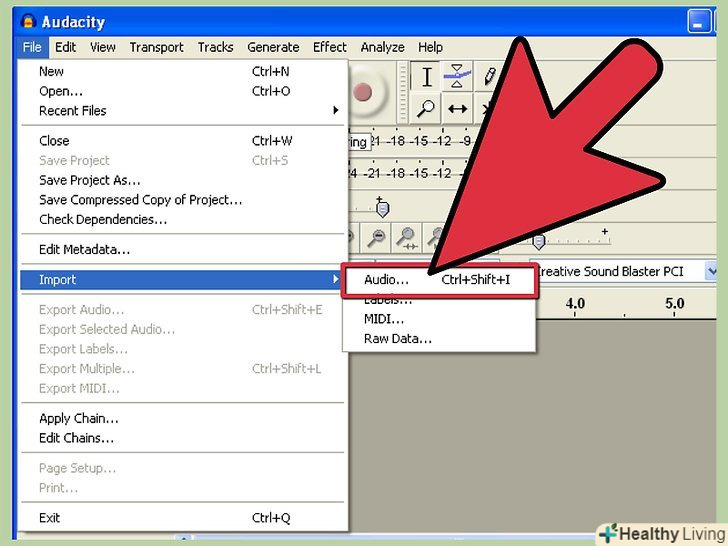This screenshot has height=546, width=728.
Task: Expand the Import submenu
Action: point(181,280)
